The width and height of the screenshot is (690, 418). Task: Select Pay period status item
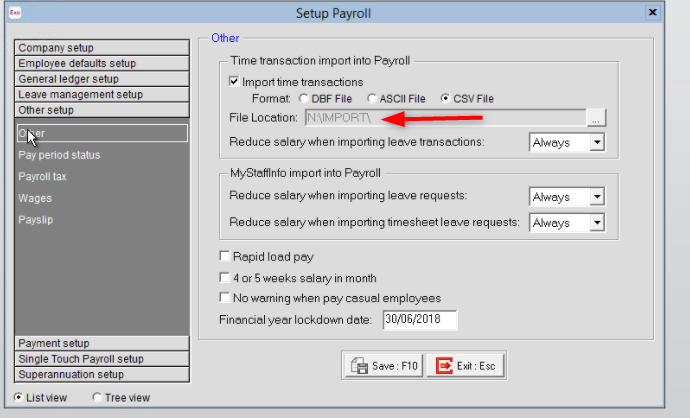tap(59, 155)
